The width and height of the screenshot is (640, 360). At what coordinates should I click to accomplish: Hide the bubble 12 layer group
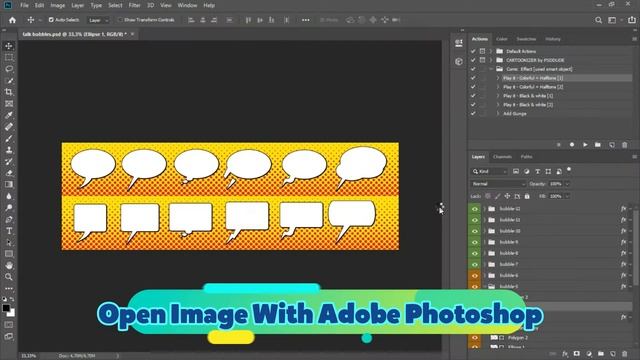[x=475, y=209]
